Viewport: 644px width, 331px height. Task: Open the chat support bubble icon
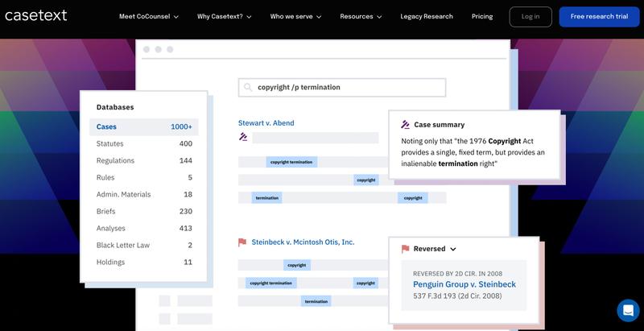[628, 311]
